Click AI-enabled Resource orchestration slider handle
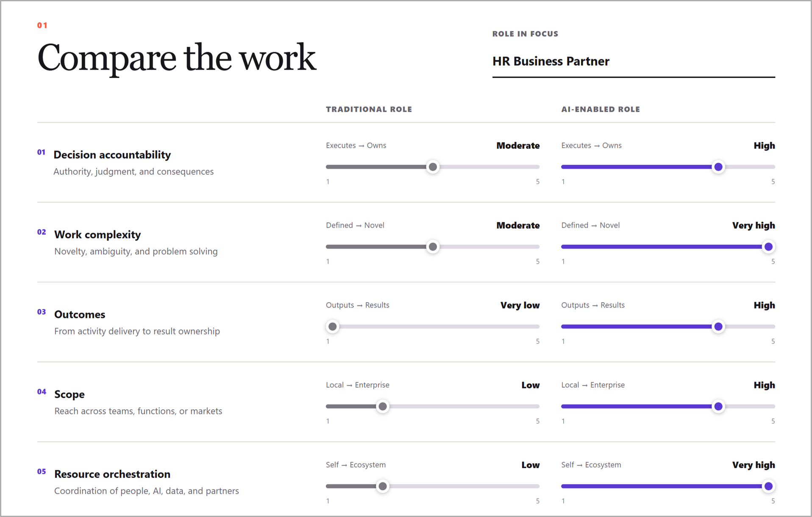This screenshot has height=517, width=812. (768, 486)
